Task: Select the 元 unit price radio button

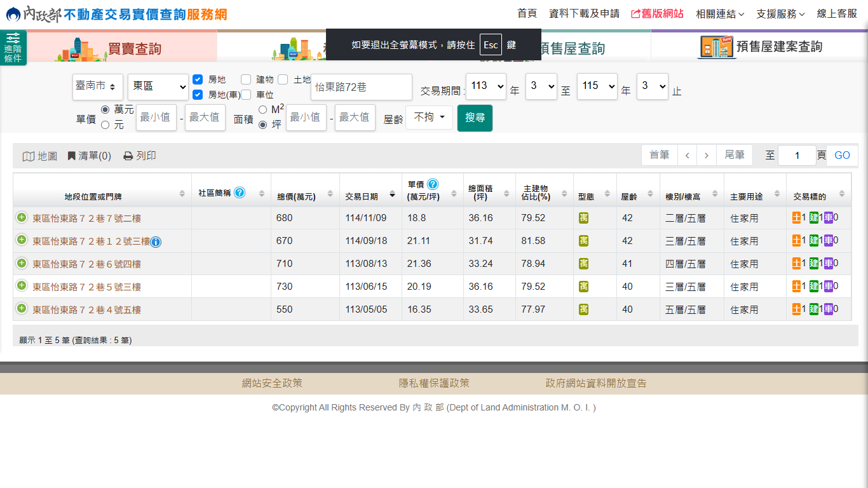Action: (105, 125)
